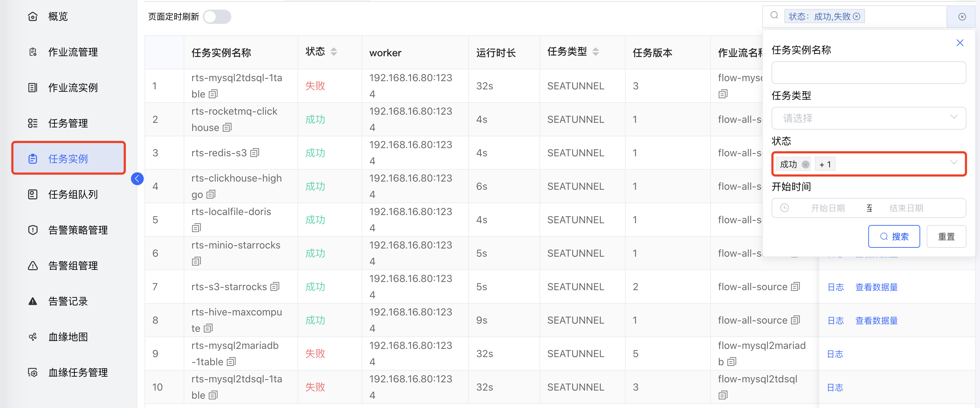Open 日志 for rts-mysql2mariadb-1table
The height and width of the screenshot is (408, 980).
835,354
